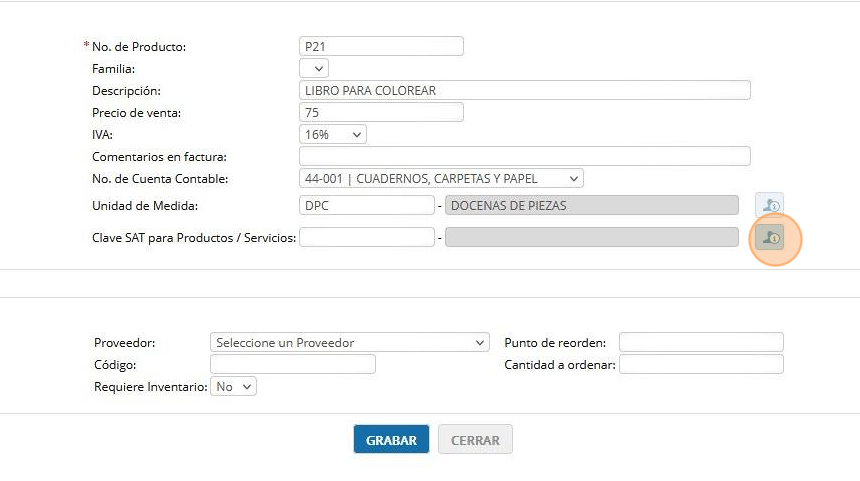
Task: Click the Código input field
Action: tap(293, 364)
